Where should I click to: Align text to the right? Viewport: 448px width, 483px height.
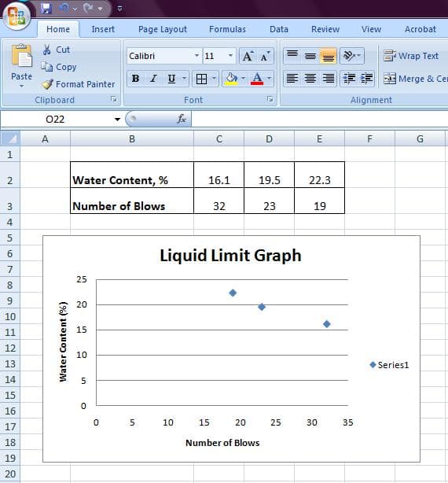(x=328, y=79)
